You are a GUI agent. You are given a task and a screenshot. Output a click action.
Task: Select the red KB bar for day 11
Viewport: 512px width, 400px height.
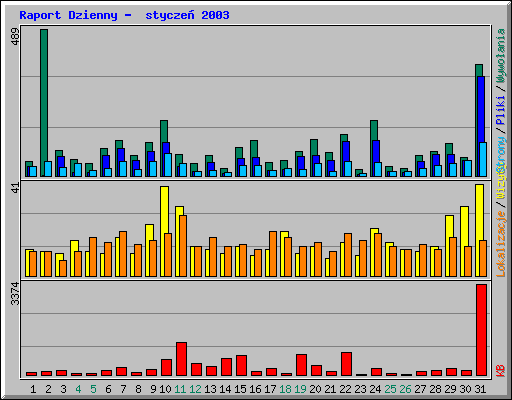[181, 359]
